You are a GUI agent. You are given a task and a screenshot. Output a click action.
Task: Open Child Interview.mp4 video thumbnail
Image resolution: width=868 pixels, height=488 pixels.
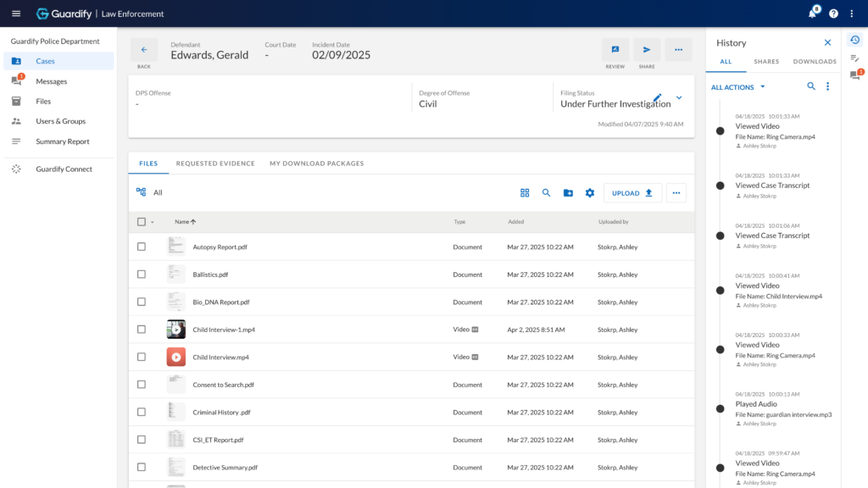176,358
